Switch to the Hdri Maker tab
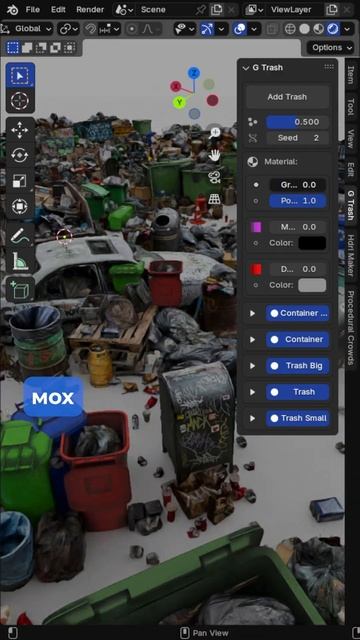 click(x=351, y=256)
